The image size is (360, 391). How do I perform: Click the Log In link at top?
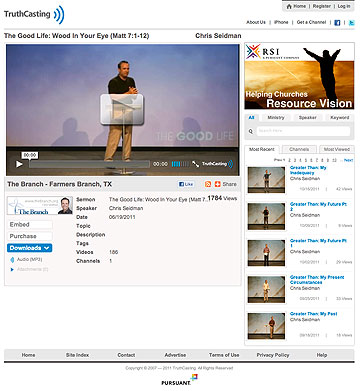pos(344,6)
